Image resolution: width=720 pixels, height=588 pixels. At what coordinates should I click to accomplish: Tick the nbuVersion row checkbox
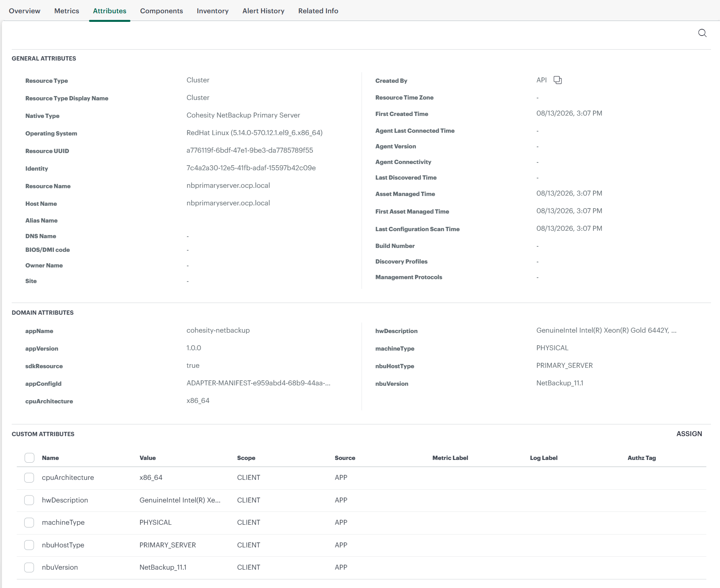click(x=29, y=567)
